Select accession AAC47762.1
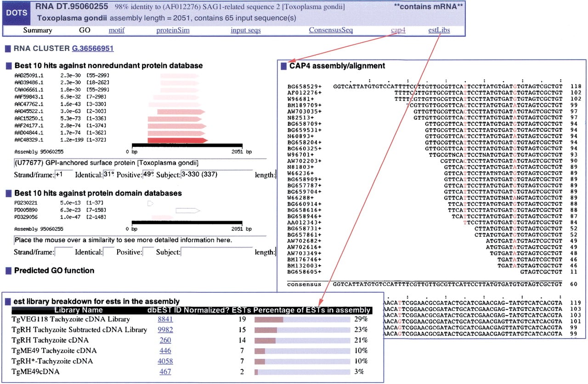588x384 pixels. point(28,104)
